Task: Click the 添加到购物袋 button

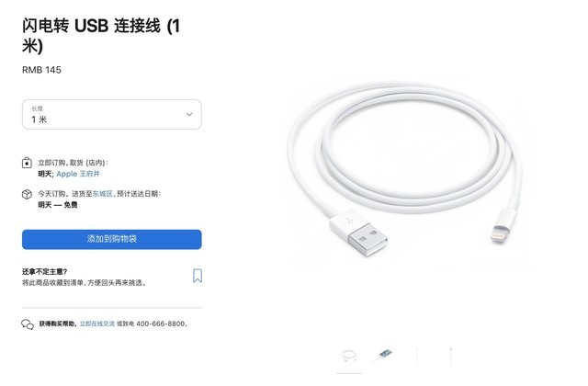Action: tap(112, 239)
